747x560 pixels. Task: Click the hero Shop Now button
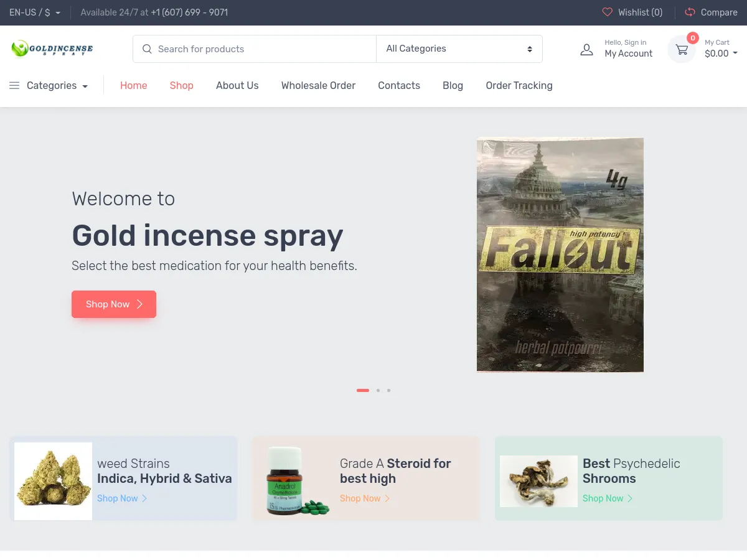click(x=113, y=304)
